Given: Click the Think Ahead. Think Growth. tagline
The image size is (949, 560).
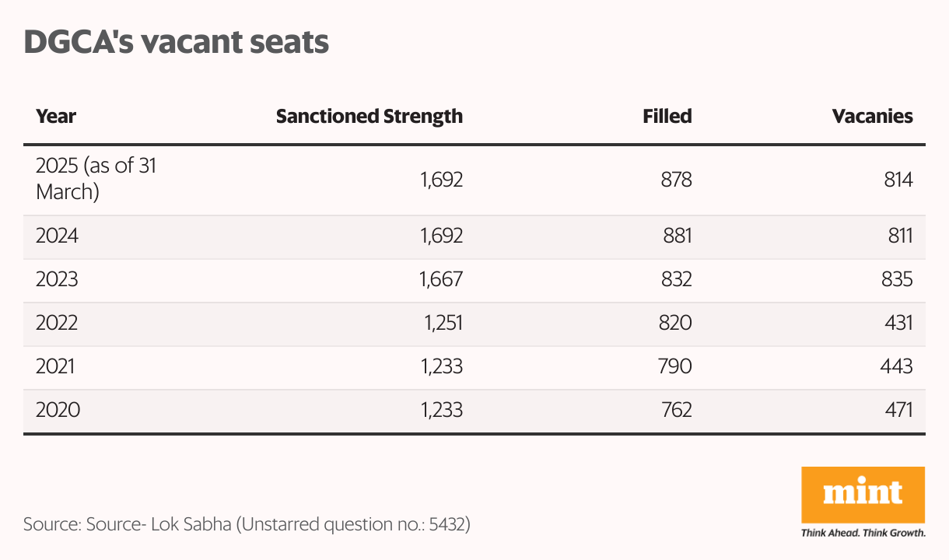Looking at the screenshot, I should 863,534.
